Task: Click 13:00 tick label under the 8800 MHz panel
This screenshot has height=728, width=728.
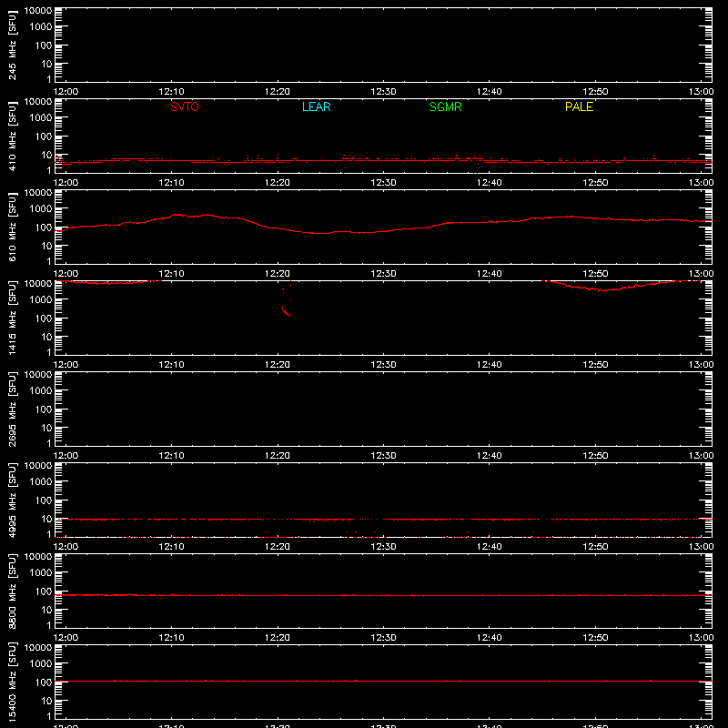Action: 701,638
